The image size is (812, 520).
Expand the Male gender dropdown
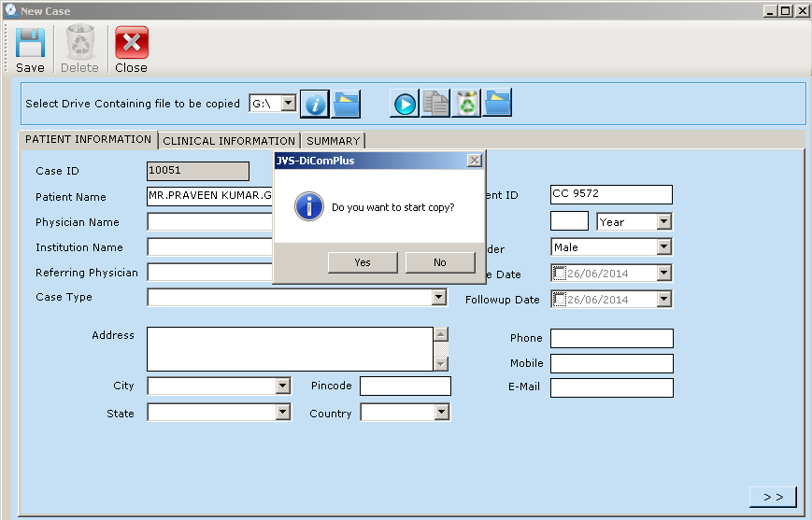point(663,247)
